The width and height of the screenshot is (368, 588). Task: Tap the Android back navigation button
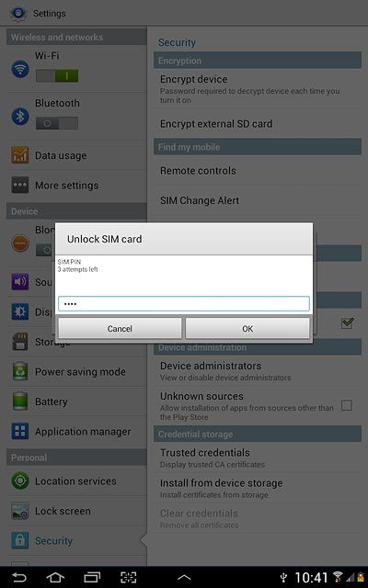[18, 578]
